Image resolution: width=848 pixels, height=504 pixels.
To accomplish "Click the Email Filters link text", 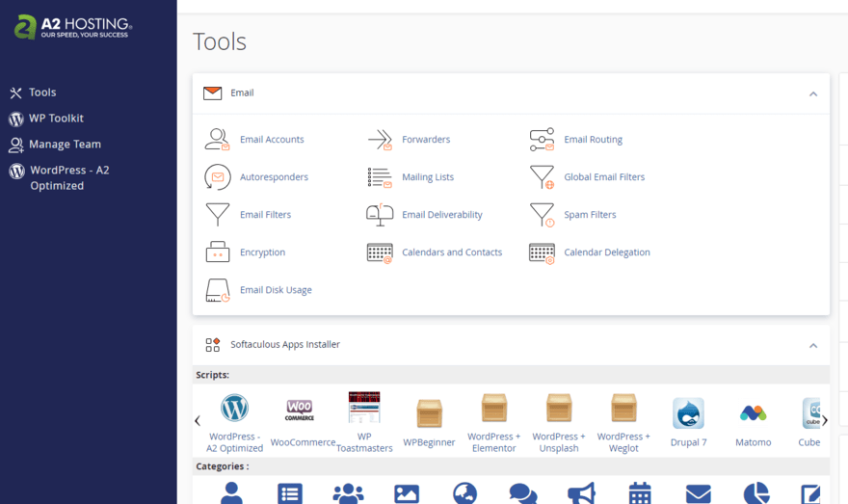I will (x=266, y=215).
